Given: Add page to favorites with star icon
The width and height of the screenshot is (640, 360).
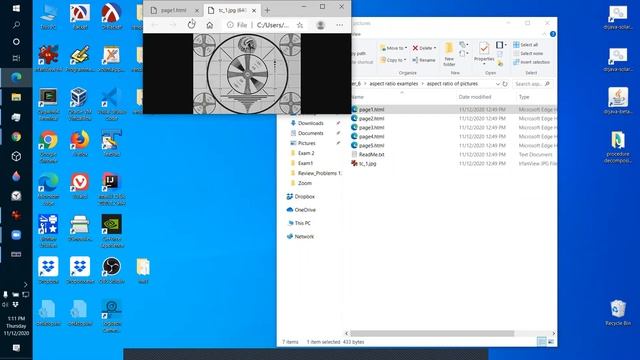Looking at the screenshot, I should click(x=300, y=25).
